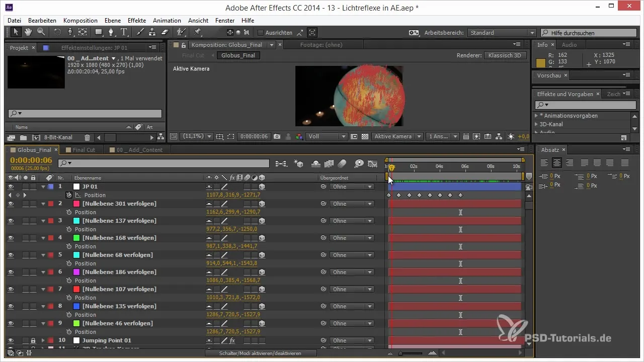Open the Graph Editor icon

click(373, 163)
